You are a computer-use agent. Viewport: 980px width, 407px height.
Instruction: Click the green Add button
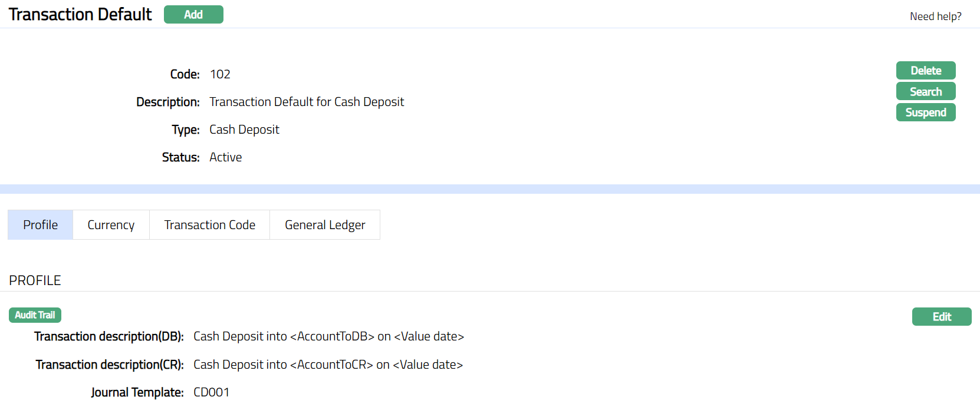[193, 15]
